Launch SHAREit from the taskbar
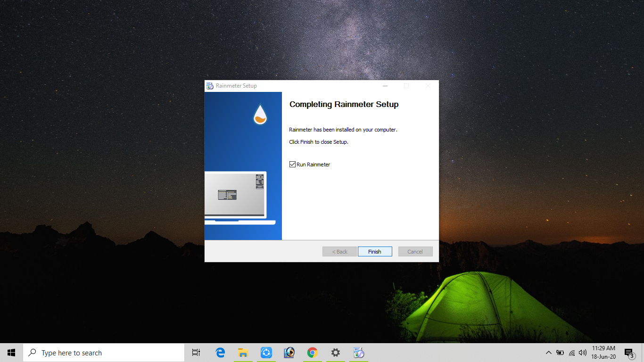The height and width of the screenshot is (362, 644). 266,352
